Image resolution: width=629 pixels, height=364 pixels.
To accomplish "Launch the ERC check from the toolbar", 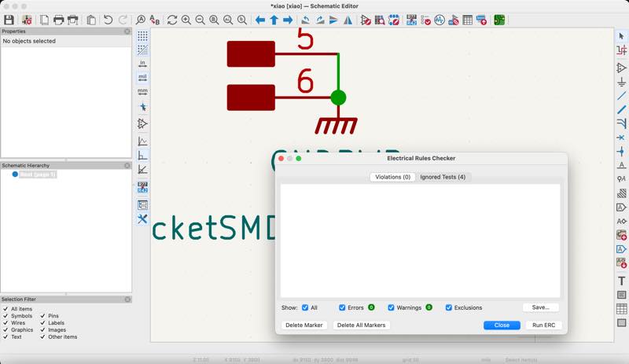I will coord(425,20).
